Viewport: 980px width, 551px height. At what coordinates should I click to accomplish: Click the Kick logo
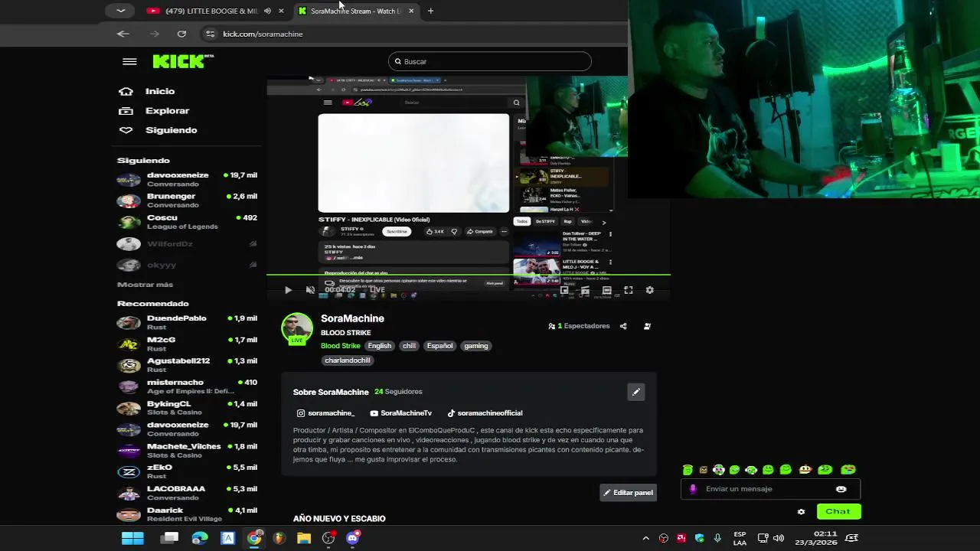pyautogui.click(x=182, y=61)
